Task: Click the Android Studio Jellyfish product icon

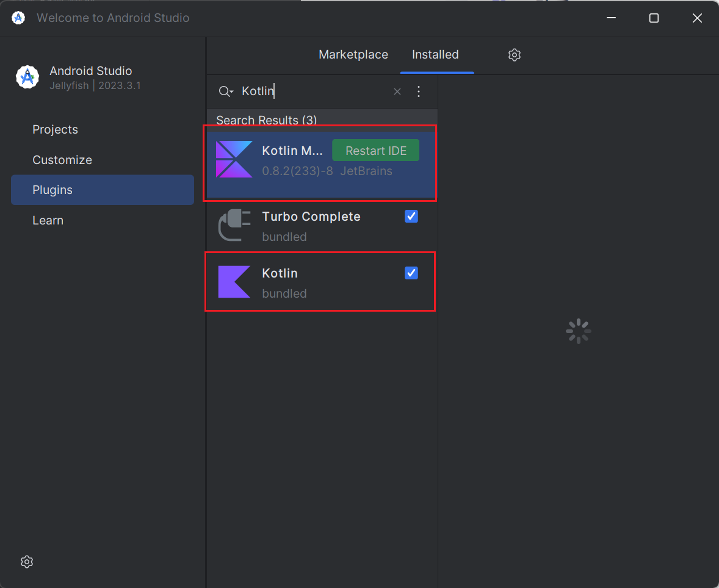Action: coord(27,77)
